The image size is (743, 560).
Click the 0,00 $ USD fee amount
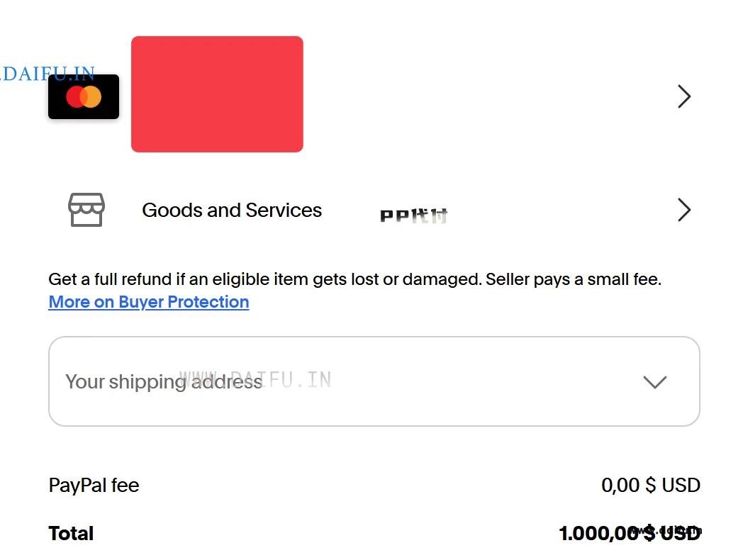(651, 485)
